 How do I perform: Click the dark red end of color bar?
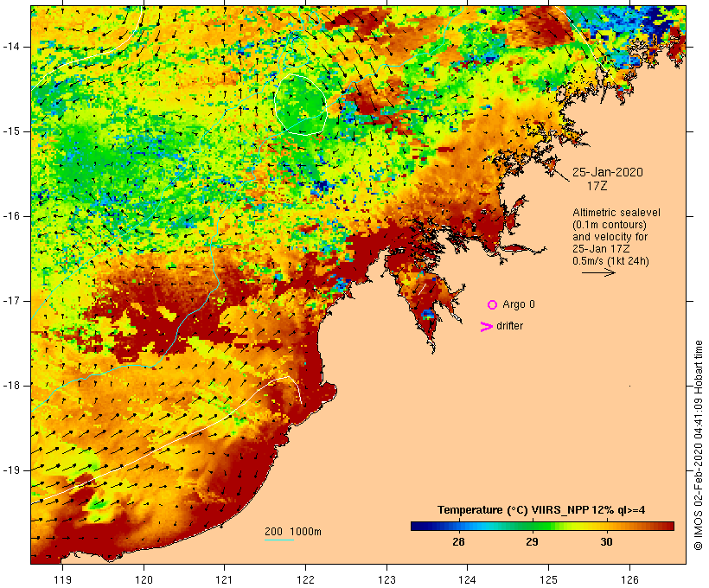pyautogui.click(x=668, y=526)
